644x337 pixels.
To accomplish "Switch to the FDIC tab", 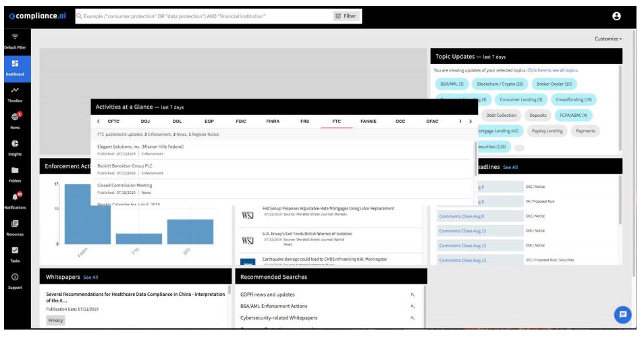I will tap(241, 122).
